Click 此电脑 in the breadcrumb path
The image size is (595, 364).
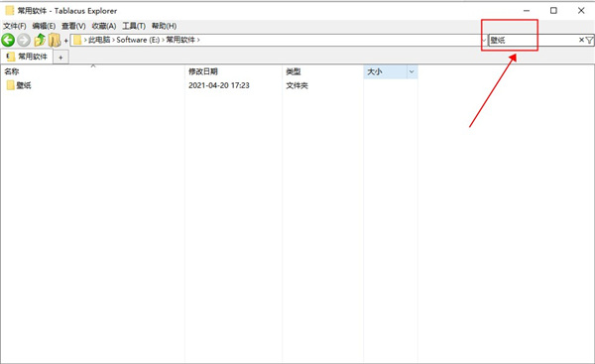99,40
